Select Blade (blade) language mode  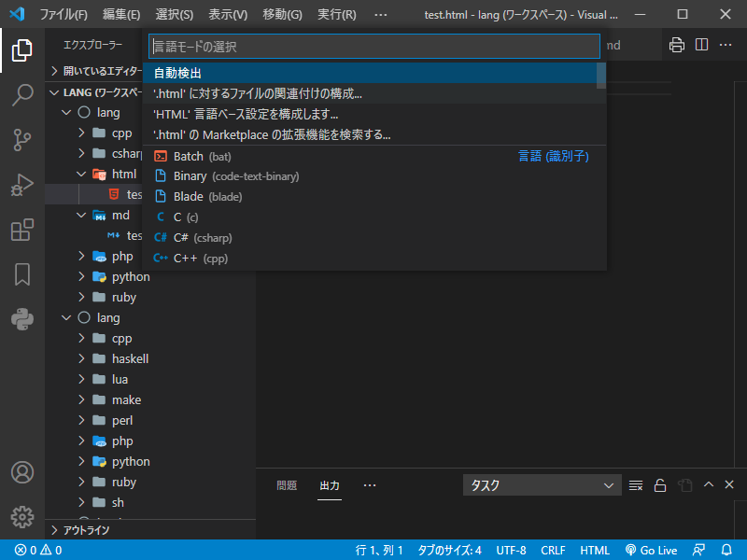tap(374, 197)
